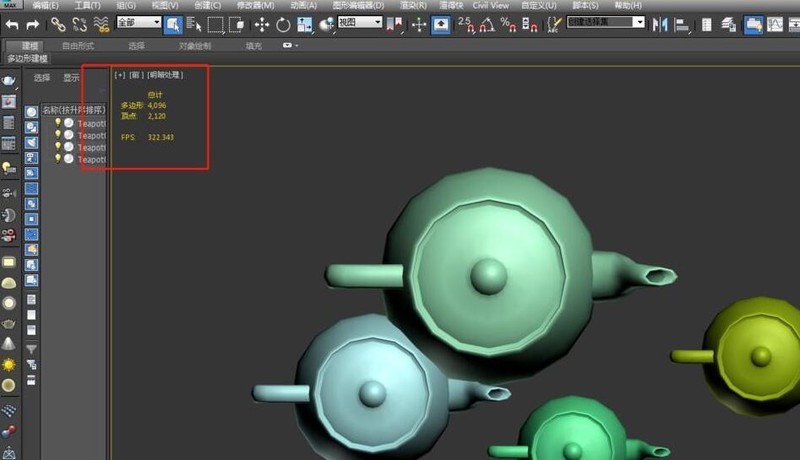Choose the Select and Rotate tool
Image resolution: width=800 pixels, height=460 pixels.
point(283,23)
